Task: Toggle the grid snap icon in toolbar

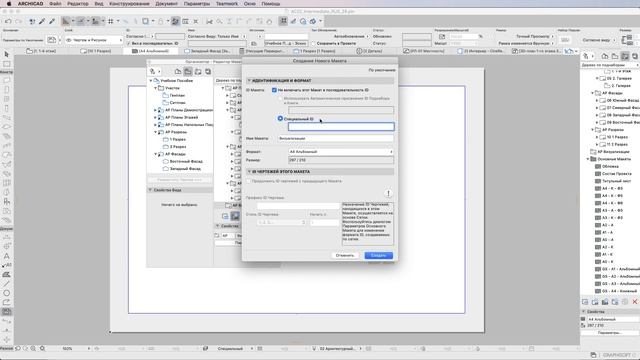Action: point(111,21)
